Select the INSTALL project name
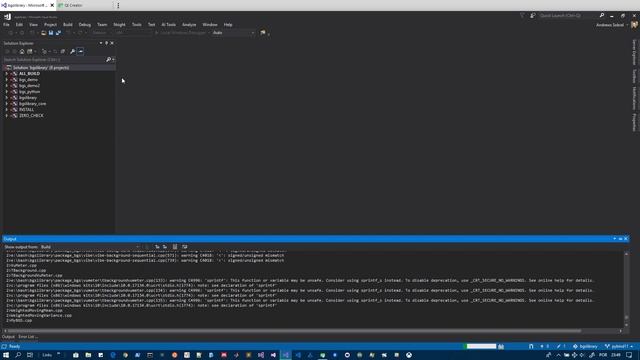This screenshot has width=640, height=360. pos(27,110)
